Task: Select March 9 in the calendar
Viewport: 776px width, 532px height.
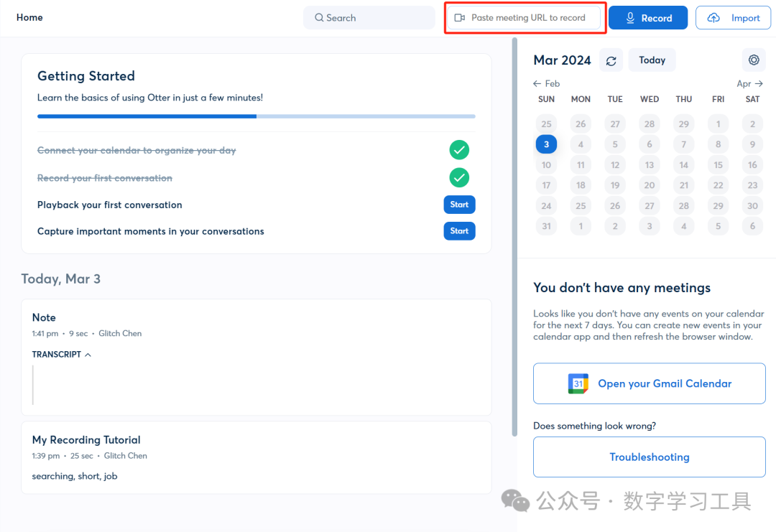Action: (x=752, y=144)
